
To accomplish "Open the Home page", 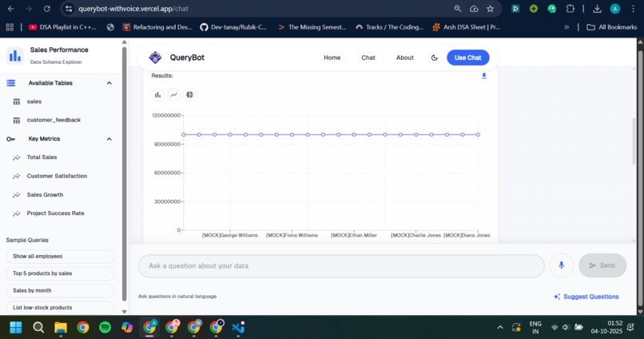I will pyautogui.click(x=332, y=58).
